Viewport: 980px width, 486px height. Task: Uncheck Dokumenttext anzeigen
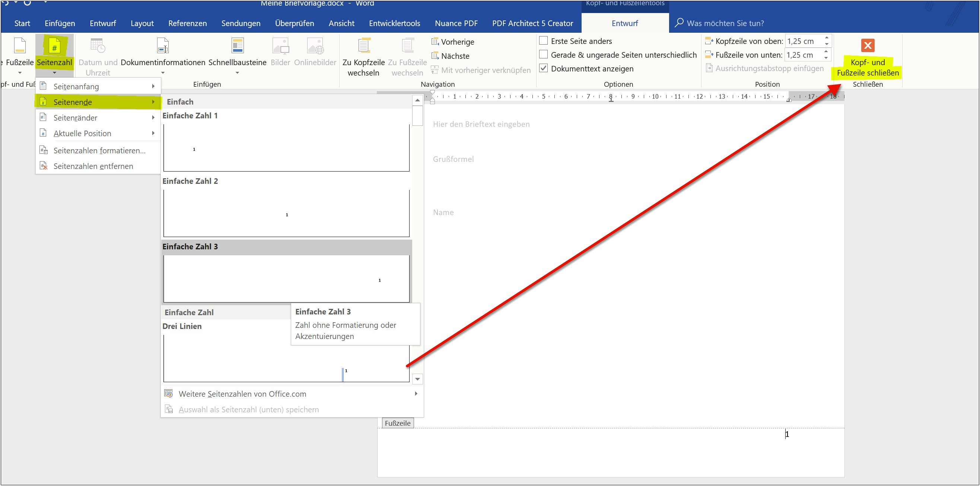tap(544, 68)
